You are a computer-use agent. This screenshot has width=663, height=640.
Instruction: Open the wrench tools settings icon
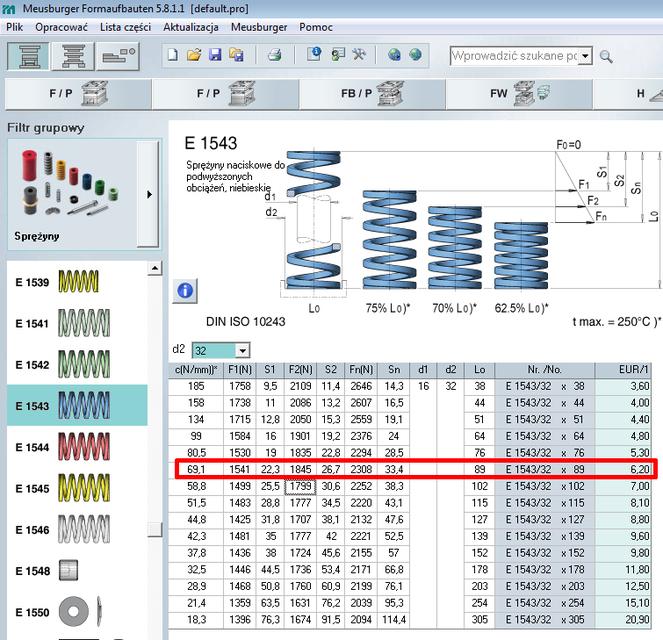359,55
